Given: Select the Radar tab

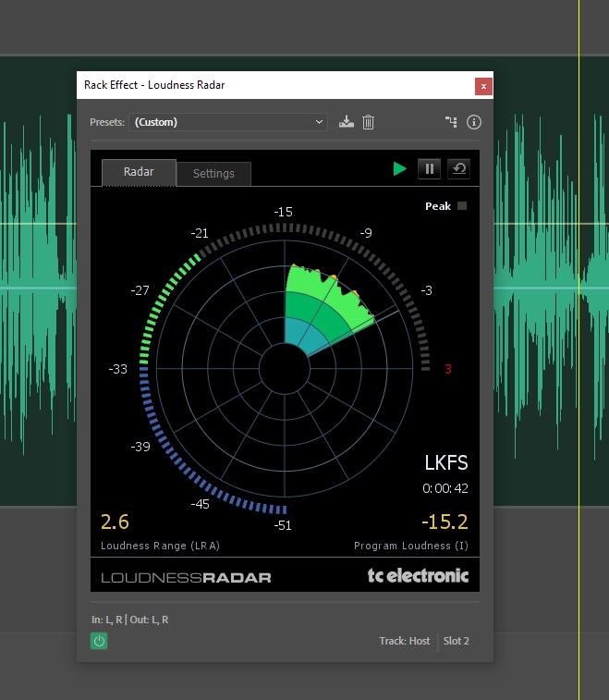Looking at the screenshot, I should pos(139,172).
